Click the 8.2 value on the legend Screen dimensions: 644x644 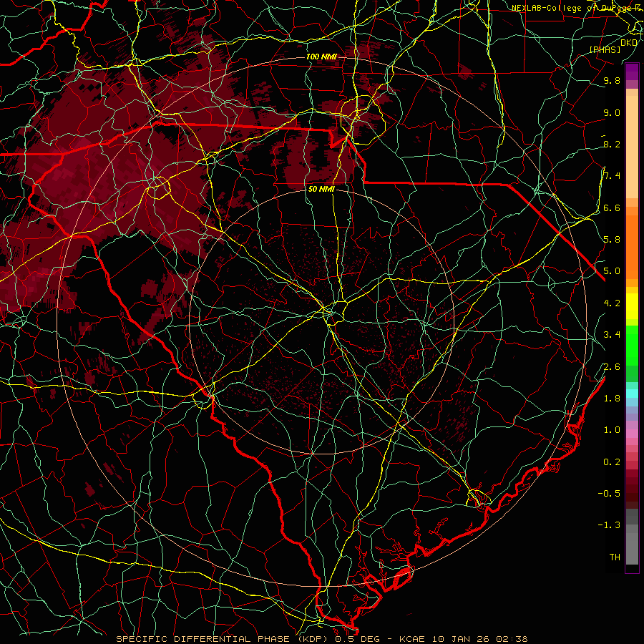coord(612,144)
